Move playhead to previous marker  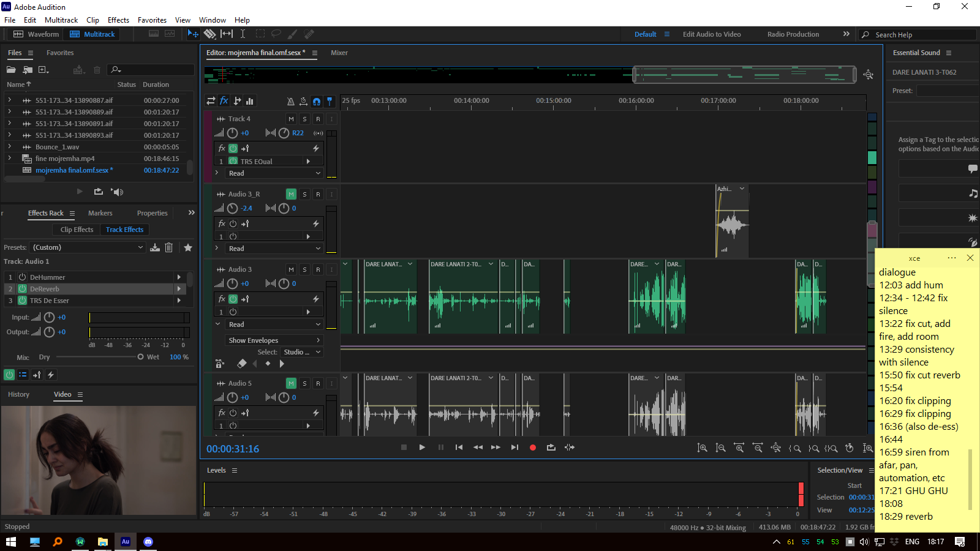(459, 448)
